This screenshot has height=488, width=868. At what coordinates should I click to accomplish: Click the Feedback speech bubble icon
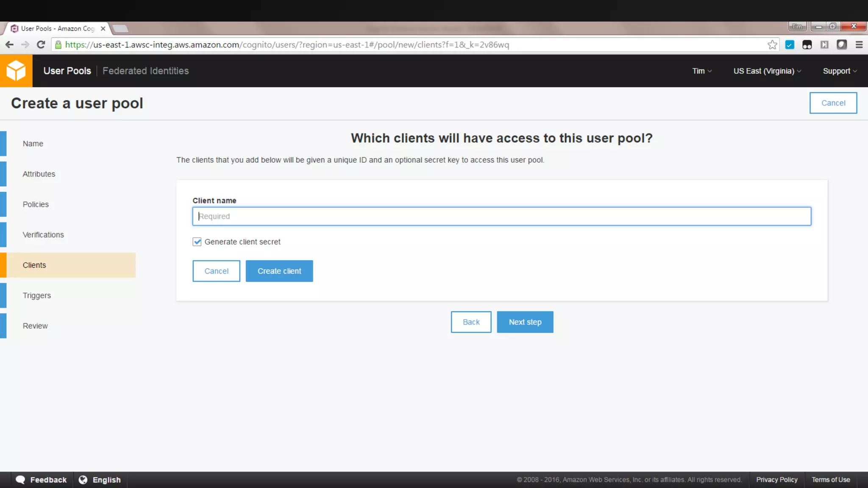point(20,480)
